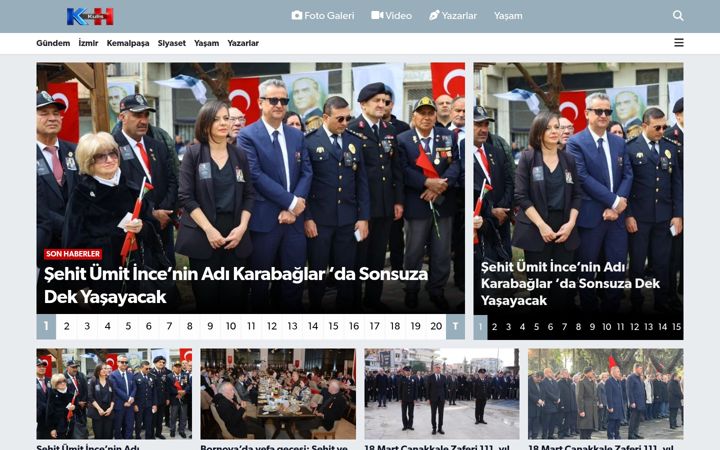Click the SON HABERLER badge

pyautogui.click(x=73, y=254)
